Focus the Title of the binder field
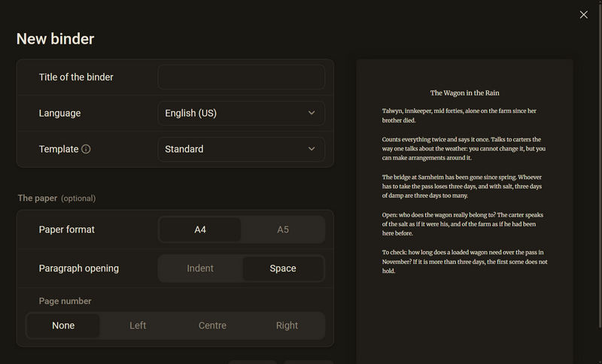 [242, 77]
